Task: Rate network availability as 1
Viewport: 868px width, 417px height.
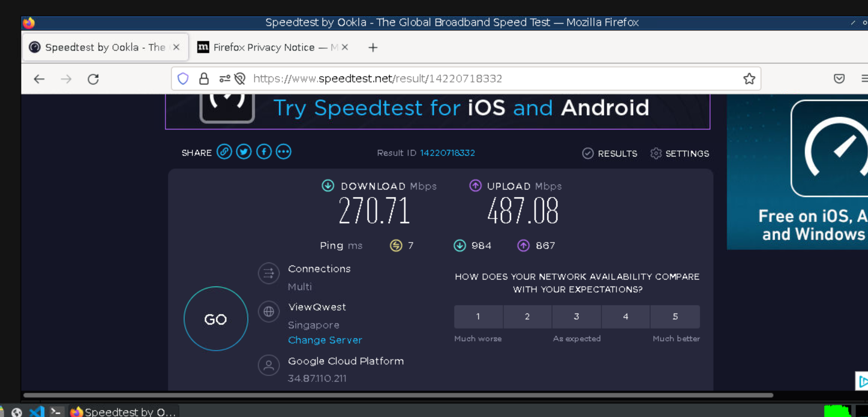Action: point(478,316)
